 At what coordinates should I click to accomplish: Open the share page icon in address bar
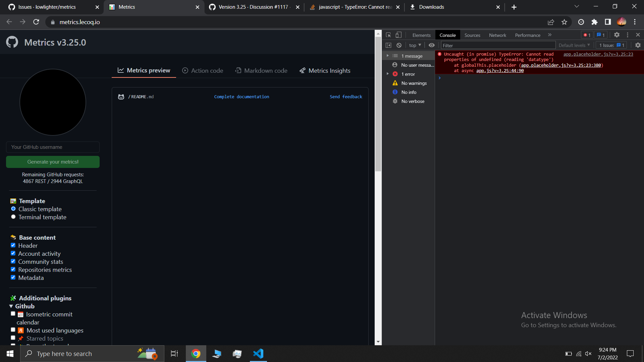[x=551, y=22]
